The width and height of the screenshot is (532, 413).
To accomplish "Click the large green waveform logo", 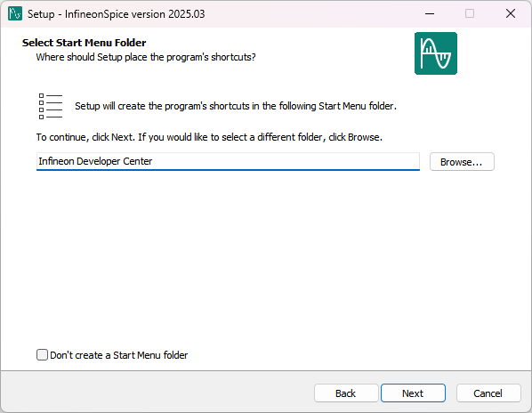I will click(x=436, y=53).
